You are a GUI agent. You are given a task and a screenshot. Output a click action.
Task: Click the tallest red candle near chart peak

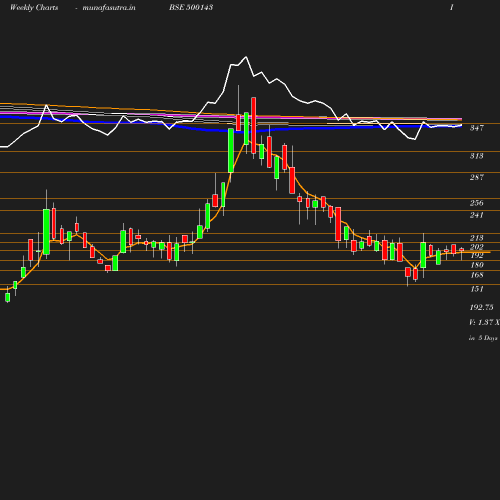pyautogui.click(x=254, y=125)
